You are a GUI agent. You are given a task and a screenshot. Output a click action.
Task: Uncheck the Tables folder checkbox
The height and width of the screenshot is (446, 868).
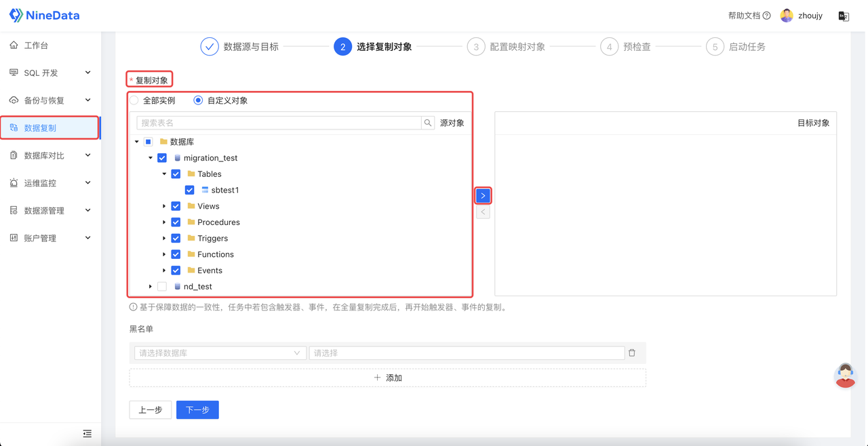tap(176, 174)
